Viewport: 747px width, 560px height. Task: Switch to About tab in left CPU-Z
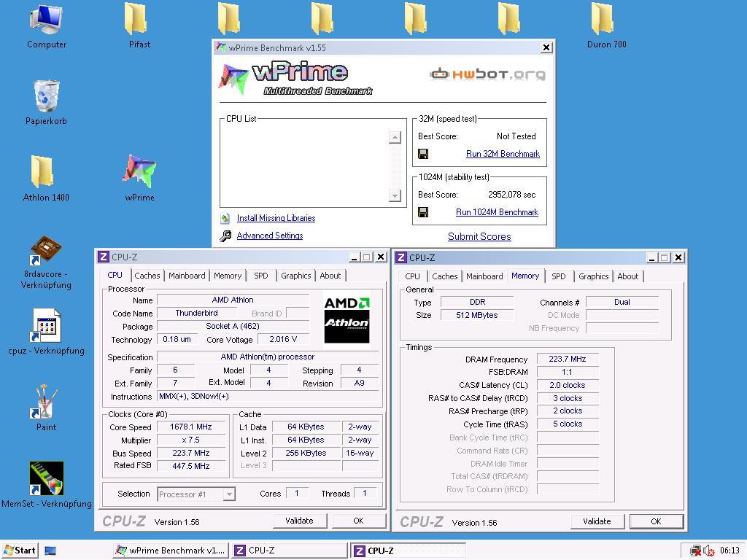(x=330, y=276)
